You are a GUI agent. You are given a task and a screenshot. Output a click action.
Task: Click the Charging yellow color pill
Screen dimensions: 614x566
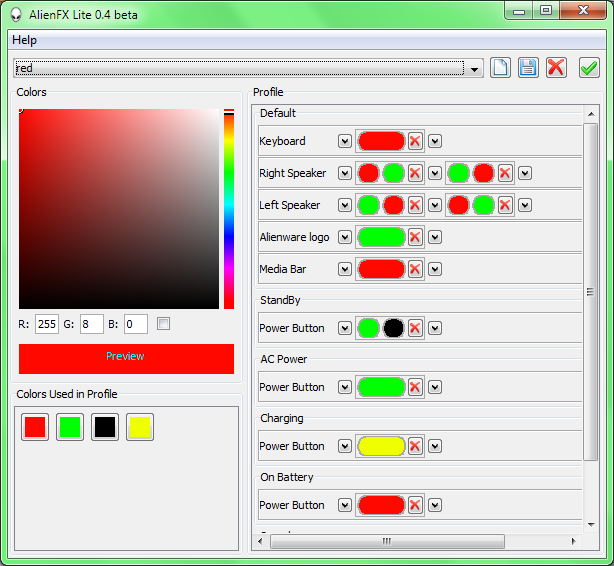[x=381, y=446]
